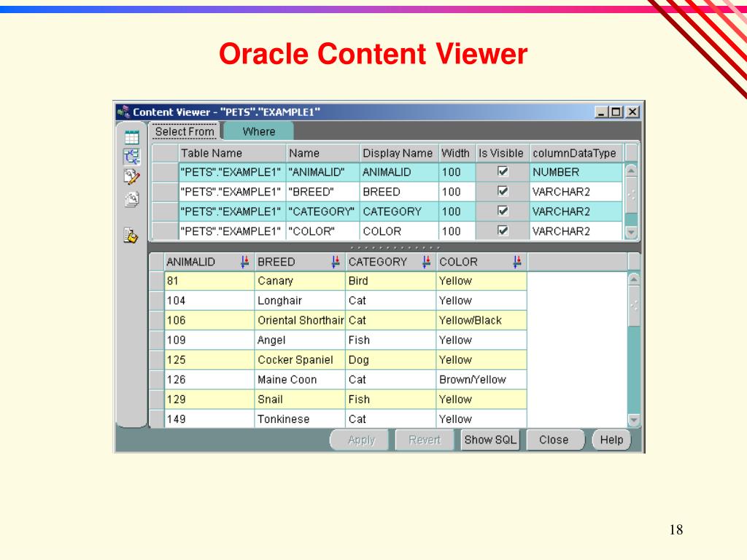The height and width of the screenshot is (560, 747).
Task: Select the tree diagram icon in sidebar
Action: click(131, 156)
